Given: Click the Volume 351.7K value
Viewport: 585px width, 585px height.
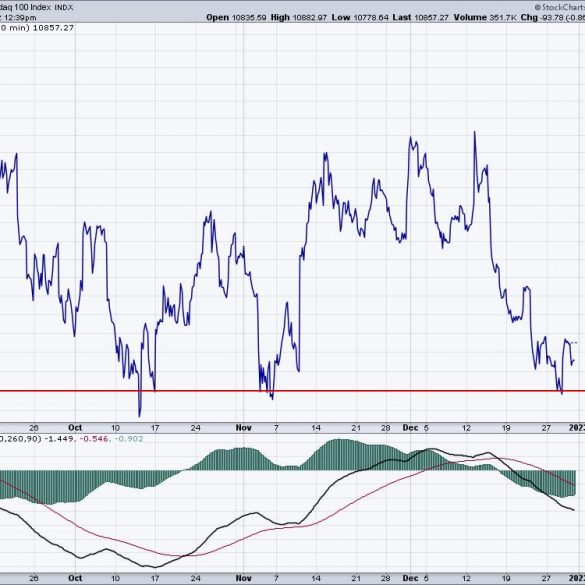Looking at the screenshot, I should point(485,17).
